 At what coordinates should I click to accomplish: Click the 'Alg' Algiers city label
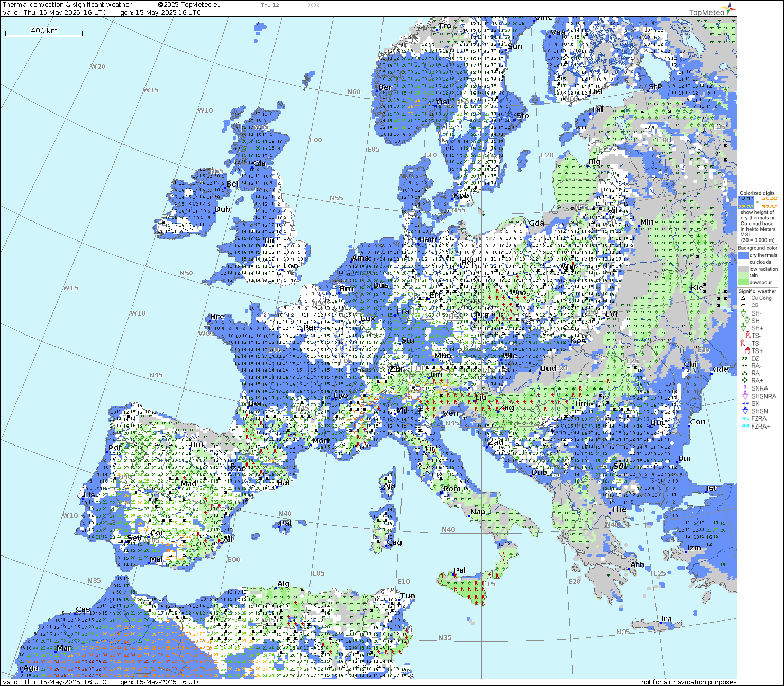(283, 584)
